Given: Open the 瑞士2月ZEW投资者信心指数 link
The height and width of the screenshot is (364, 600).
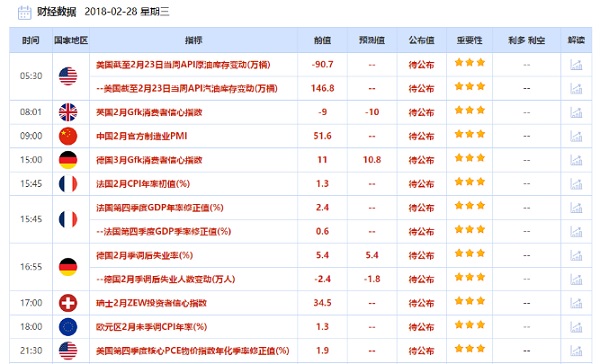Looking at the screenshot, I should click(151, 303).
